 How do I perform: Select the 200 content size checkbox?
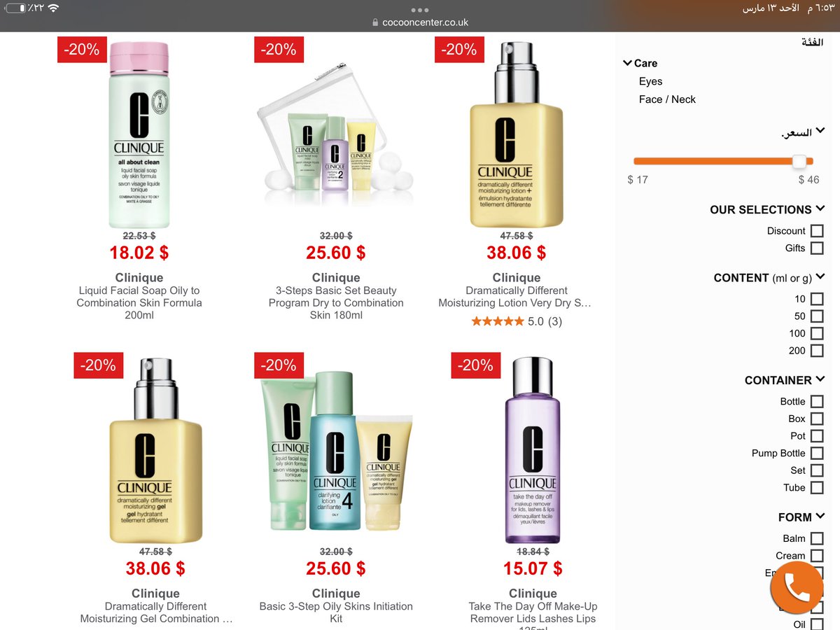[x=816, y=351]
